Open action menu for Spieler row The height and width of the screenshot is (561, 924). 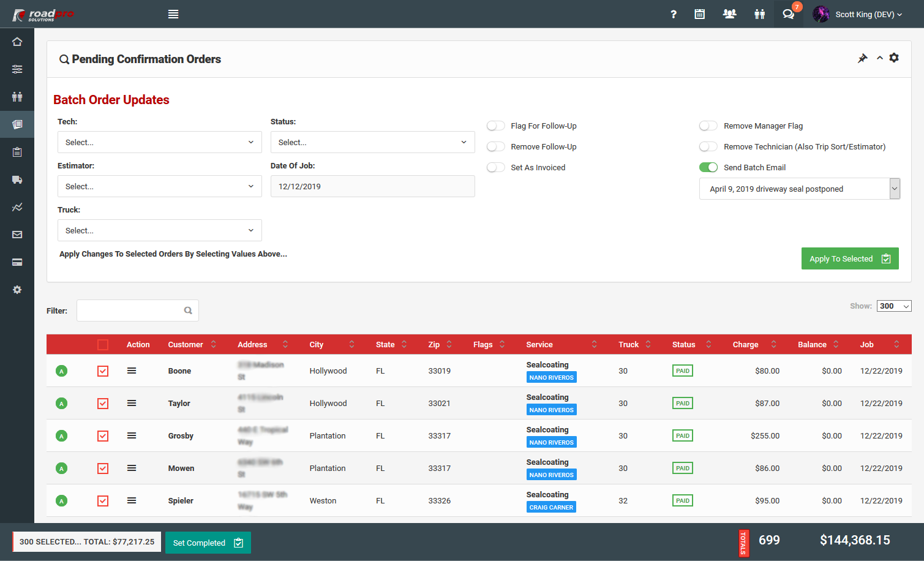132,500
